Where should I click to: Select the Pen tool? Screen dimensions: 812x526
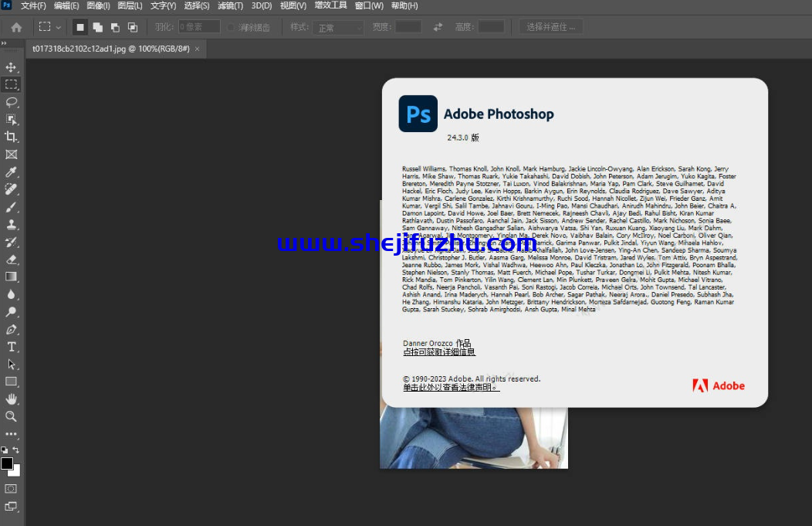11,330
